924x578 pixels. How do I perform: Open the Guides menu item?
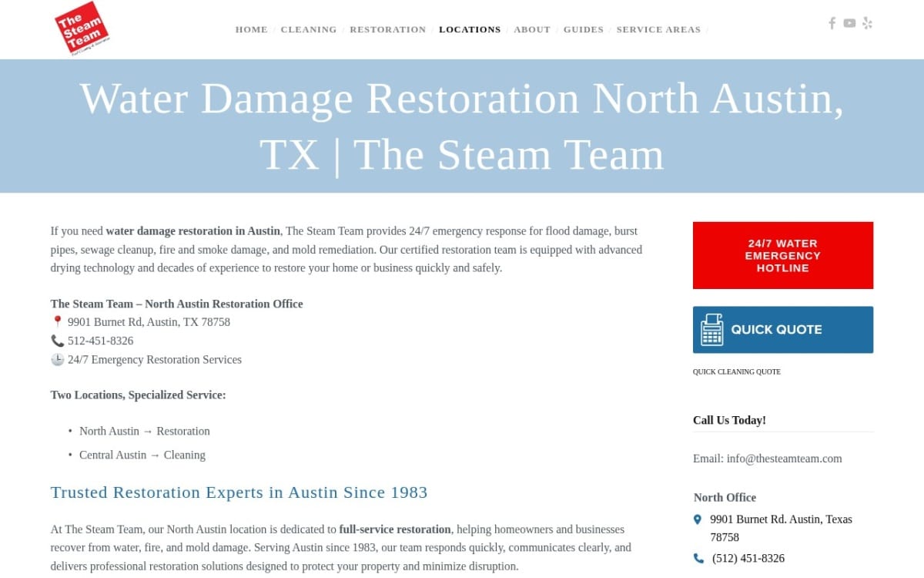pos(584,29)
